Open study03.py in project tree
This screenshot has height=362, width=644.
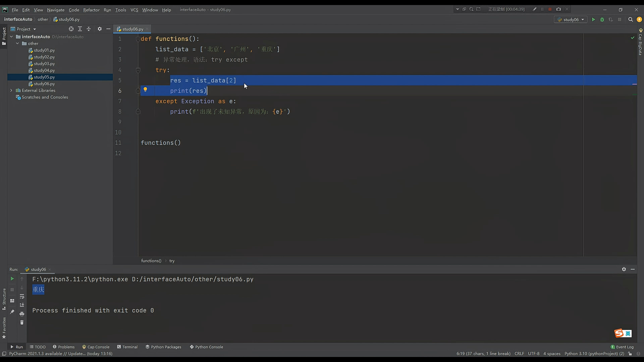click(x=44, y=63)
